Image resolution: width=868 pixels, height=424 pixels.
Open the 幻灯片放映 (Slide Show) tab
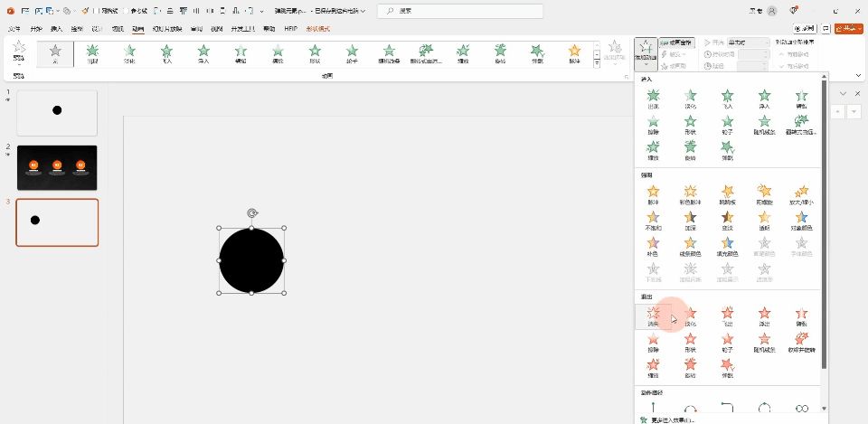[x=166, y=29]
